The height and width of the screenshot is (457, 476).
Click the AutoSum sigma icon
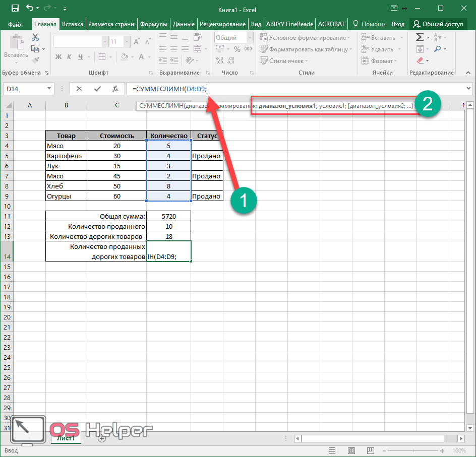[x=419, y=37]
